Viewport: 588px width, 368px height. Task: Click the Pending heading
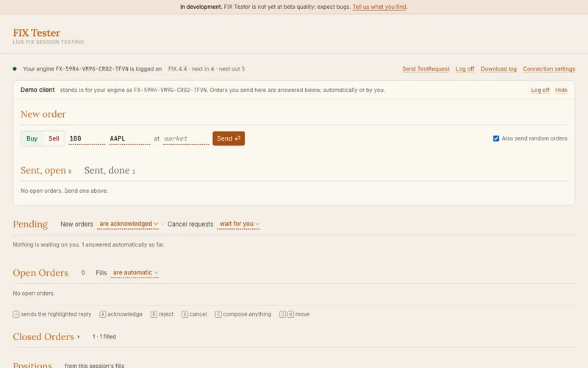(x=30, y=224)
